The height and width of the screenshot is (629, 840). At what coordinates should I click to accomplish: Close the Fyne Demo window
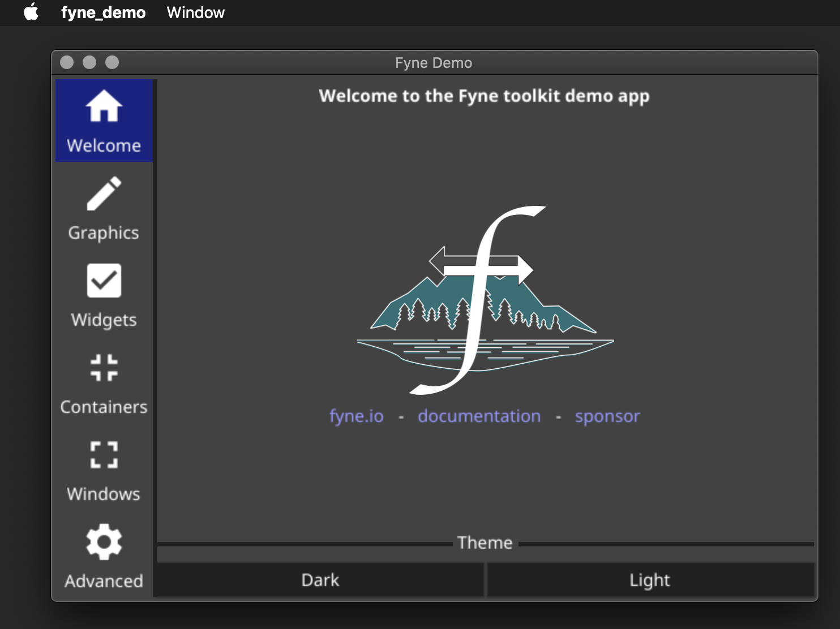tap(67, 62)
